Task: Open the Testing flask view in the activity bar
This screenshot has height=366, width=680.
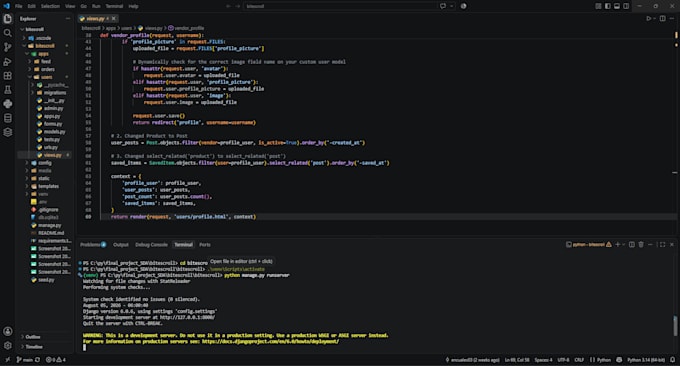Action: tap(7, 90)
